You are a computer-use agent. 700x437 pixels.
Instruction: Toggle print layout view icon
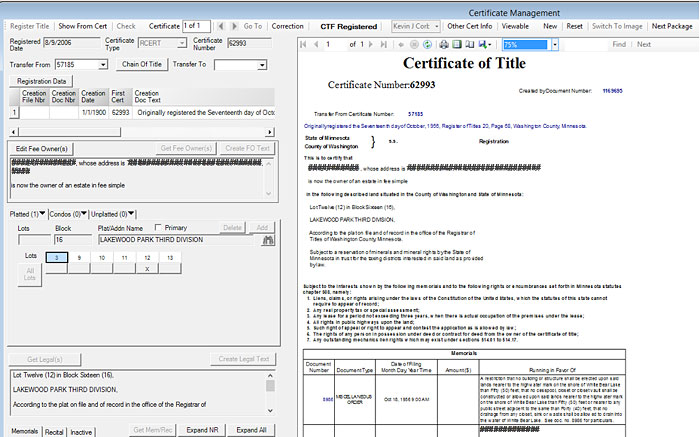point(456,44)
